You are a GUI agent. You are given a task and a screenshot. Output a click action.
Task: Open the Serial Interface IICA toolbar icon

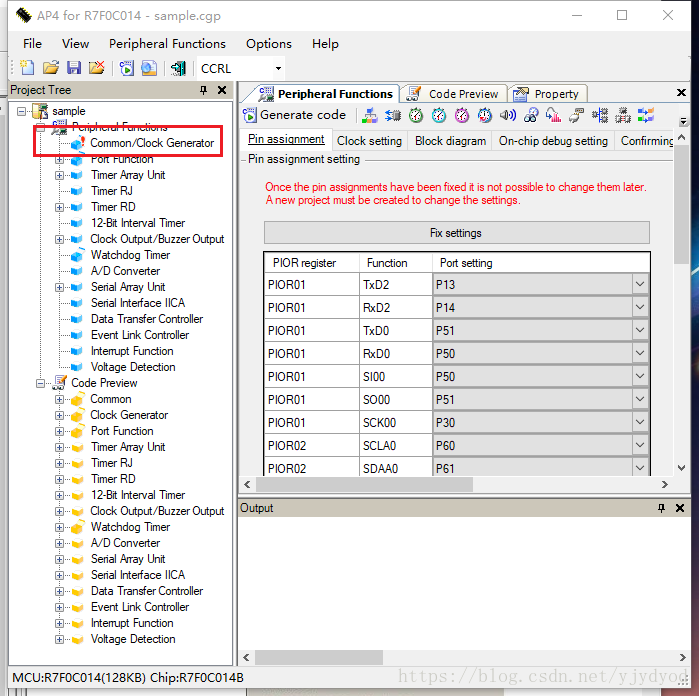[x=600, y=115]
